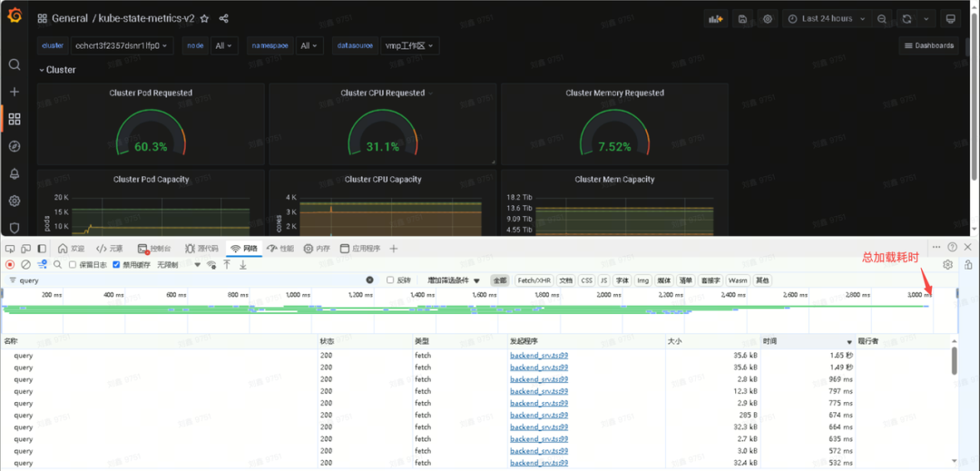Uncheck the 禁用缓存 checkbox
Image resolution: width=980 pixels, height=471 pixels.
116,265
